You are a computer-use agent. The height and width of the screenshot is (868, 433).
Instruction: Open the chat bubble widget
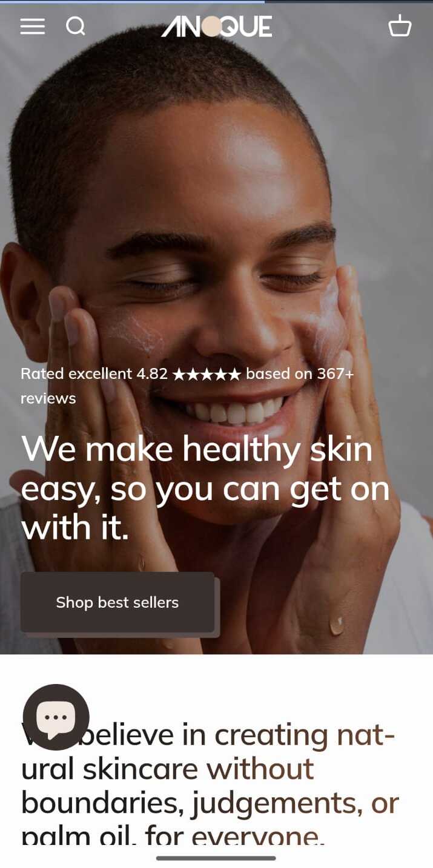click(x=56, y=717)
